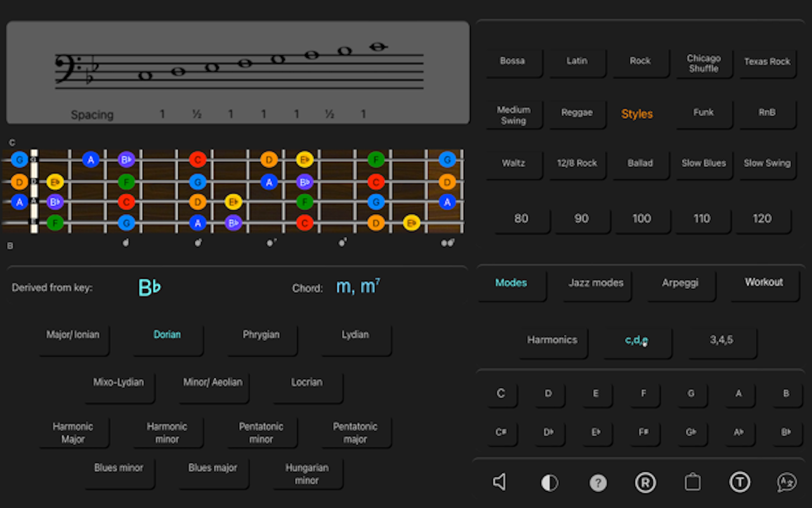
Task: Select the Waltz style
Action: (513, 164)
